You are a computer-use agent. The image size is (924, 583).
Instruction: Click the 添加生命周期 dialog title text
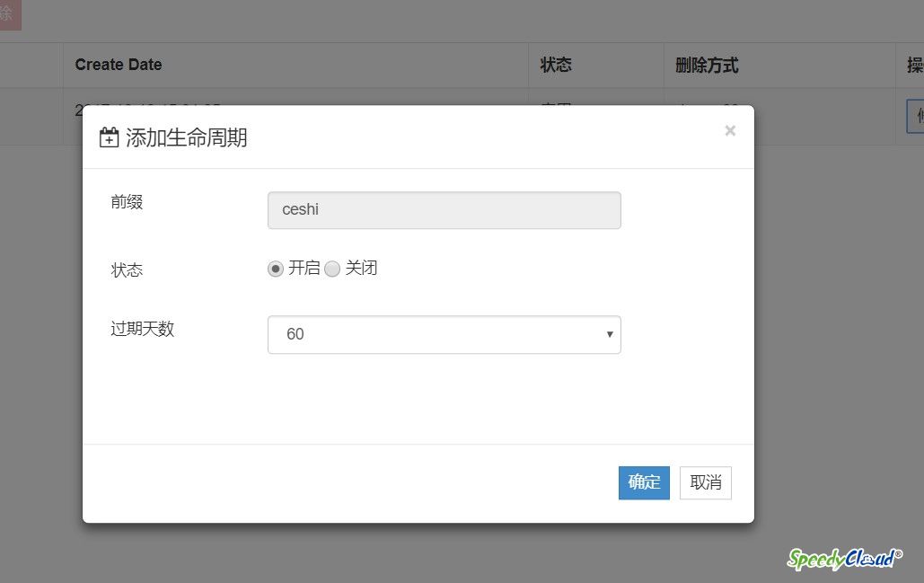coord(187,137)
